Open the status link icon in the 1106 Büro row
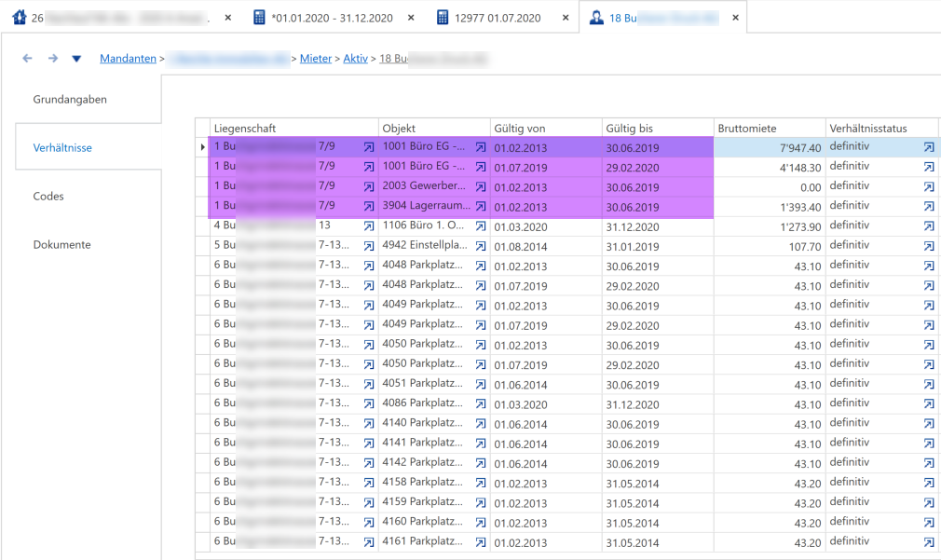941x560 pixels. pyautogui.click(x=928, y=226)
